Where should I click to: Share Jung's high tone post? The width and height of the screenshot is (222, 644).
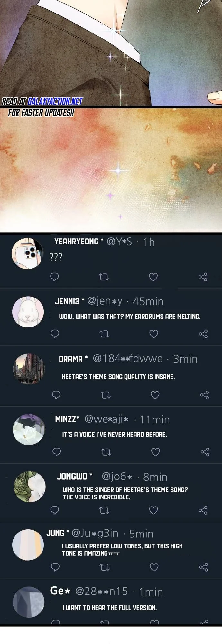click(x=203, y=567)
